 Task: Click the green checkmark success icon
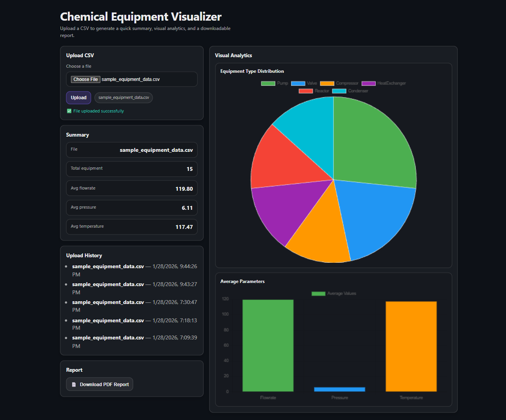[x=69, y=111]
